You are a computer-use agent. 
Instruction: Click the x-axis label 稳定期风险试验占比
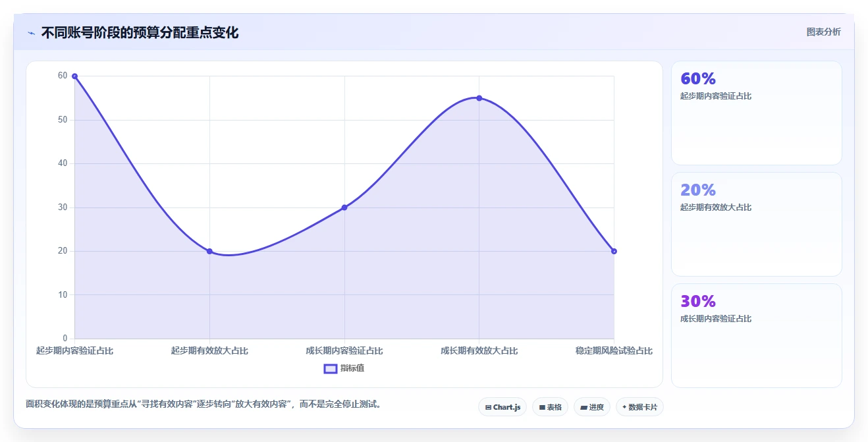click(614, 350)
